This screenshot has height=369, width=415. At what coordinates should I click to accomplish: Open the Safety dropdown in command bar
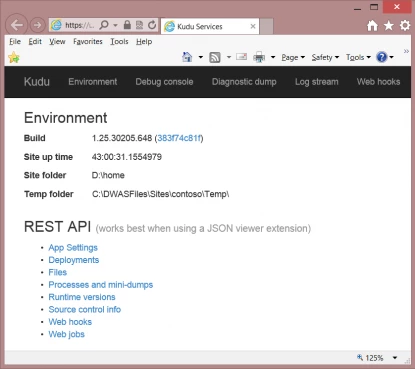click(325, 57)
